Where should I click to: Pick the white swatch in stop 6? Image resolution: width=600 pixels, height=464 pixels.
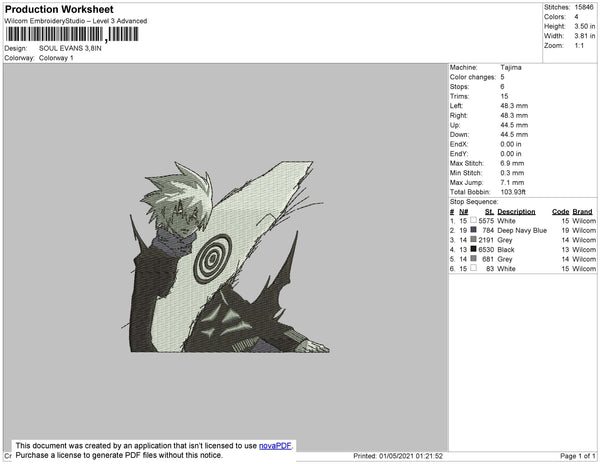point(473,268)
